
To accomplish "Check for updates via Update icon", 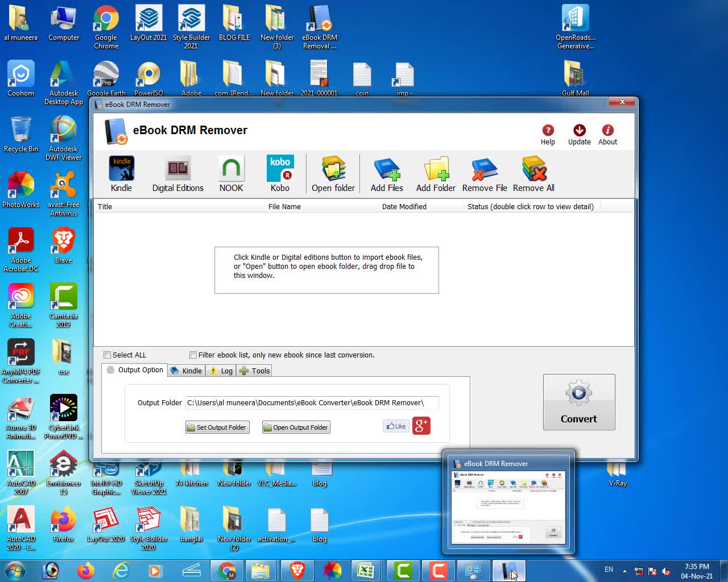I will click(x=579, y=135).
